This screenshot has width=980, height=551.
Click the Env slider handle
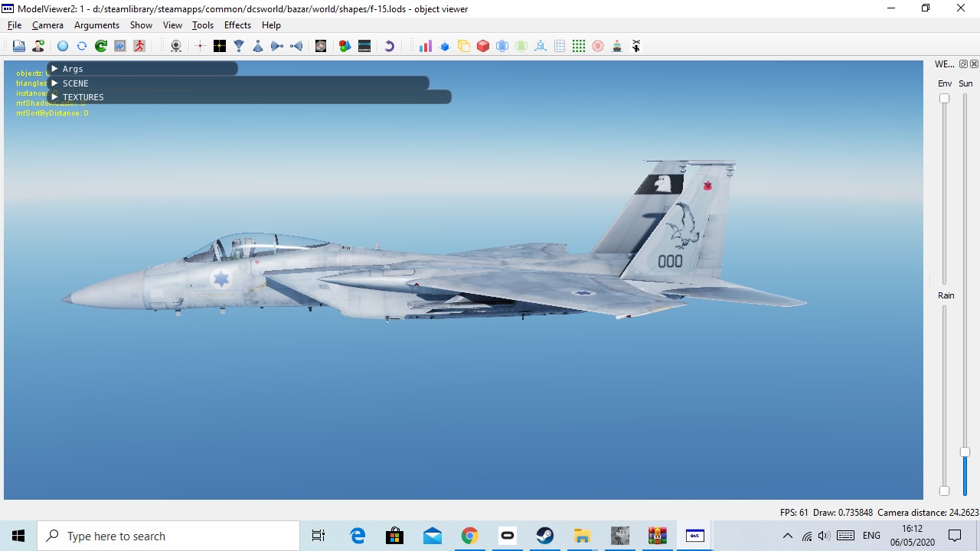944,98
